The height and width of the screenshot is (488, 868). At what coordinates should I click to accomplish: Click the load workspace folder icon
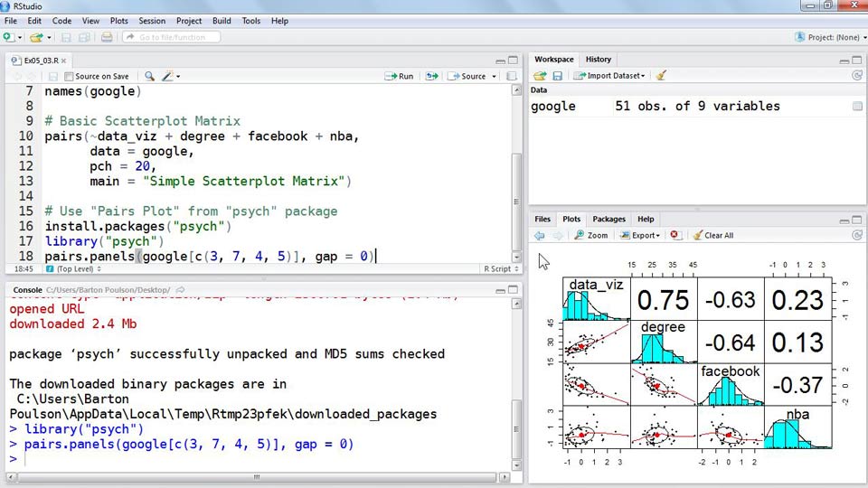[x=540, y=76]
